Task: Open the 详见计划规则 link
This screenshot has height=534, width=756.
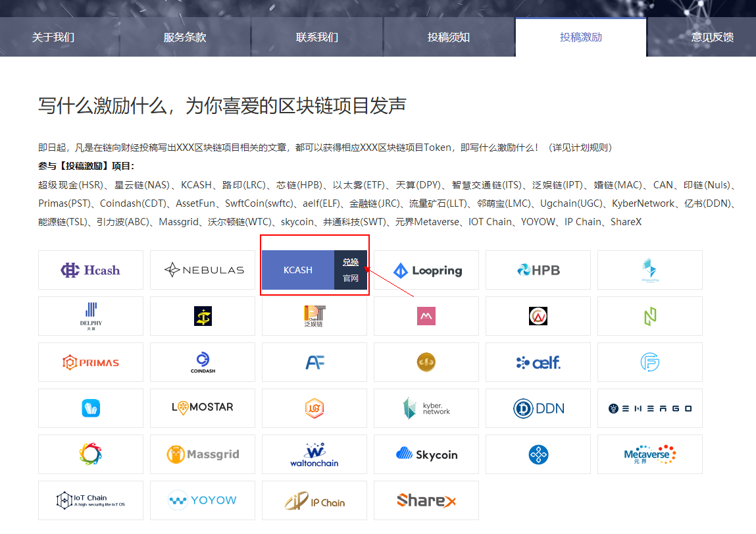Action: [x=582, y=147]
